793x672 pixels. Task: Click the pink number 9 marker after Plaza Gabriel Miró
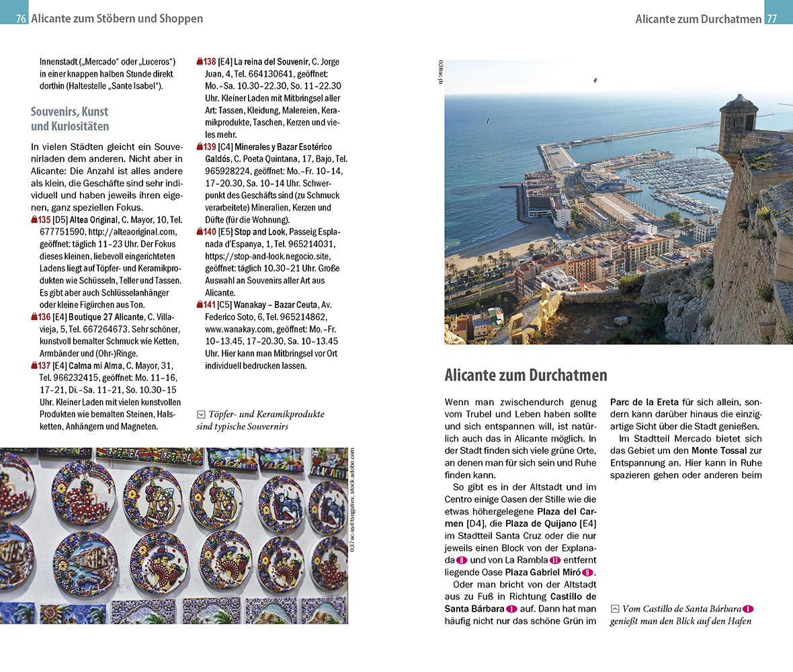587,573
